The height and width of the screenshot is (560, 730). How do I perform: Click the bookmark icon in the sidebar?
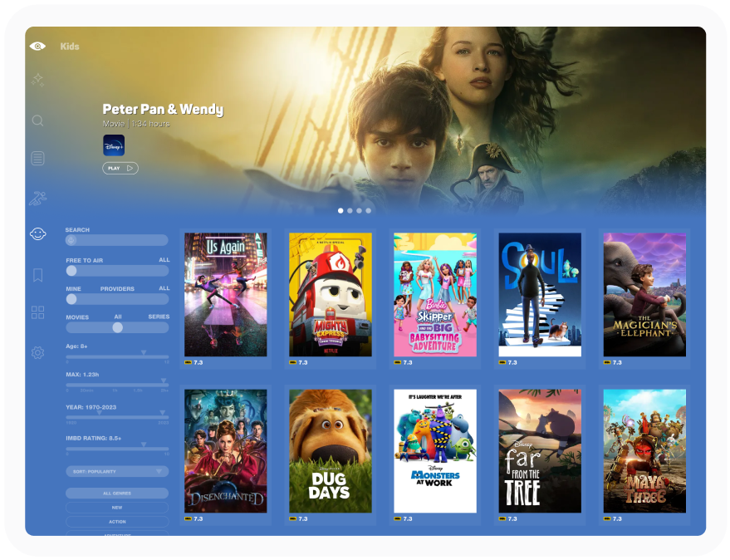[37, 274]
